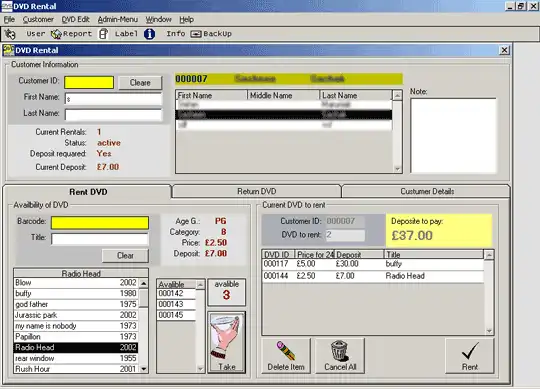Click the yellow Customer ID field

coord(89,83)
